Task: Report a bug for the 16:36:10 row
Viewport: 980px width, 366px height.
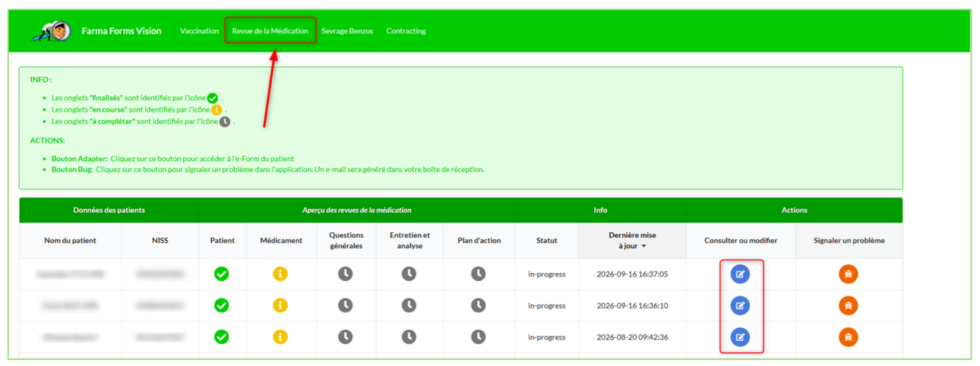Action: click(x=849, y=306)
